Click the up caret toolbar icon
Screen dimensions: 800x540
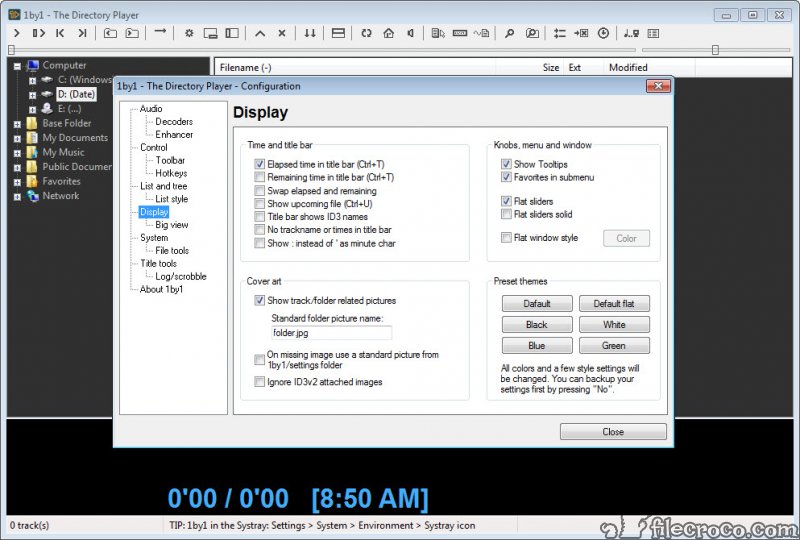pos(260,33)
